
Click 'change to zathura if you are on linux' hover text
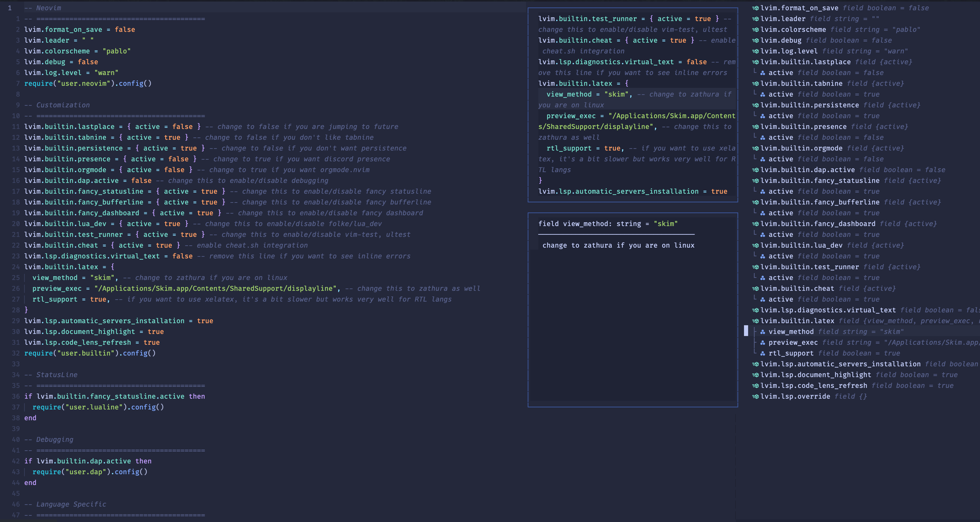point(618,245)
